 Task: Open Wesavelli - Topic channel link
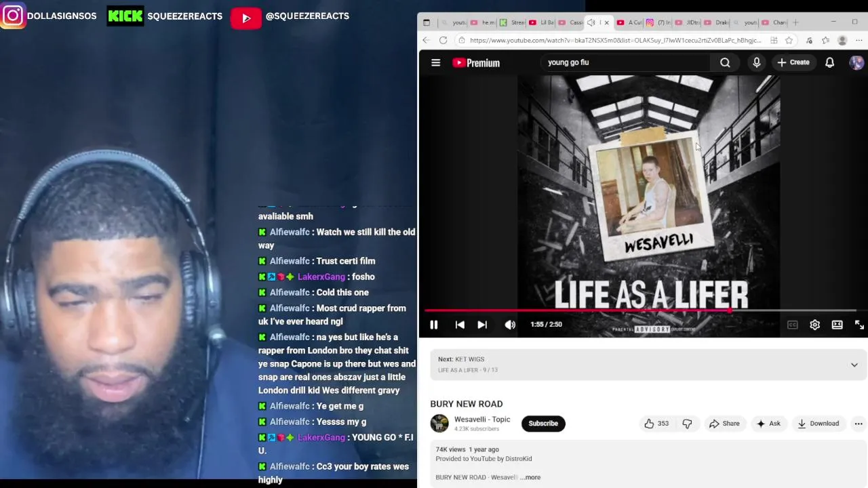482,420
